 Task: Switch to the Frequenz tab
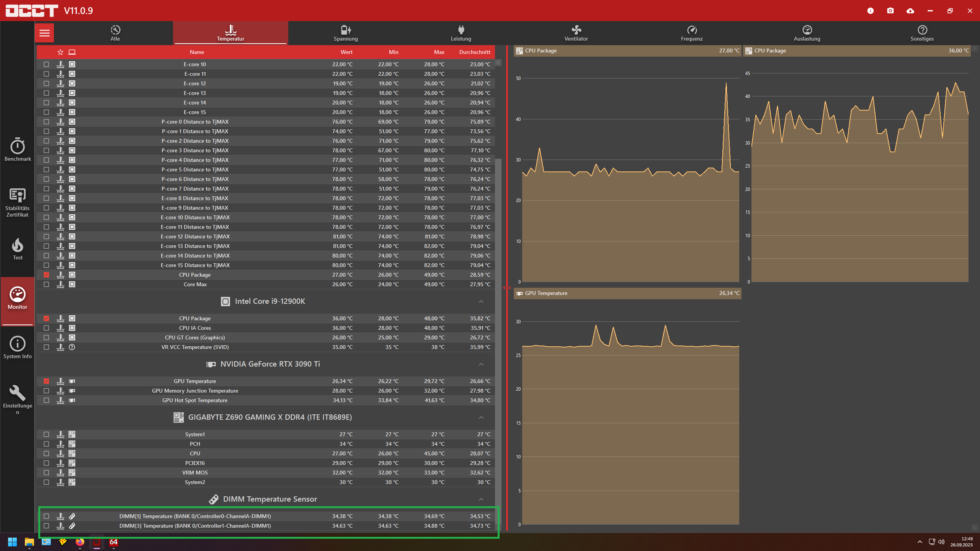pyautogui.click(x=692, y=33)
